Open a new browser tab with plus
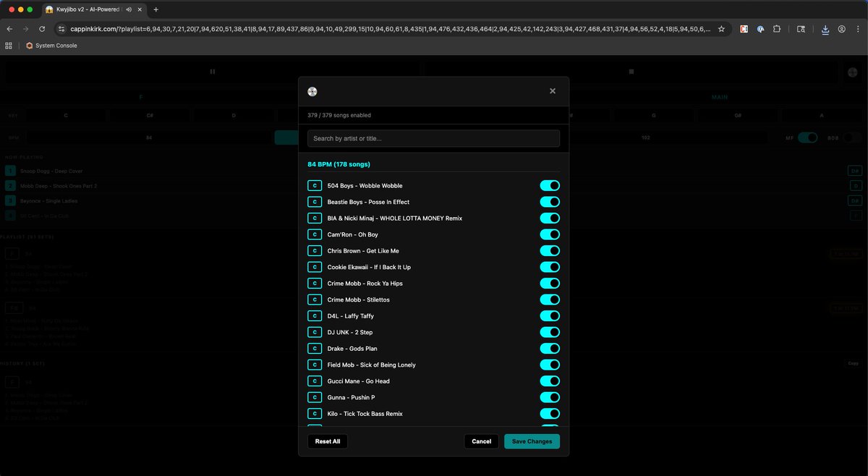 [156, 9]
